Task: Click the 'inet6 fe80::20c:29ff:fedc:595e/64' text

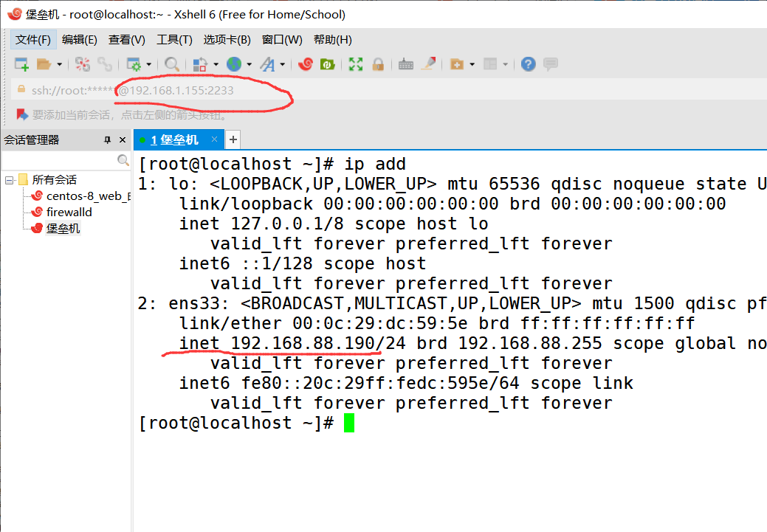Action: point(349,383)
